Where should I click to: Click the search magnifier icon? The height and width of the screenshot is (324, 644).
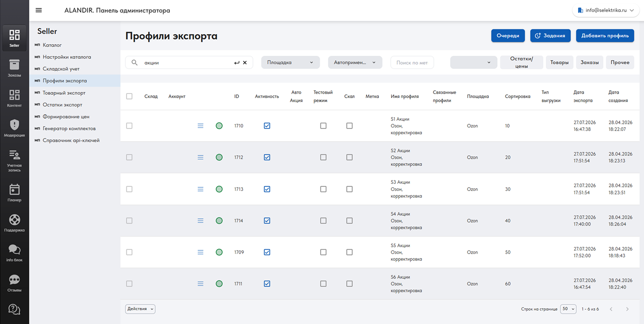click(x=134, y=63)
